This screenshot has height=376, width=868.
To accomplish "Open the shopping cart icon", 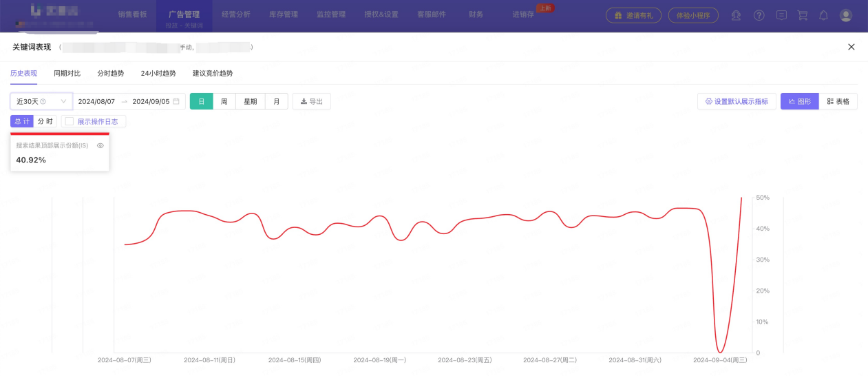I will (x=803, y=15).
